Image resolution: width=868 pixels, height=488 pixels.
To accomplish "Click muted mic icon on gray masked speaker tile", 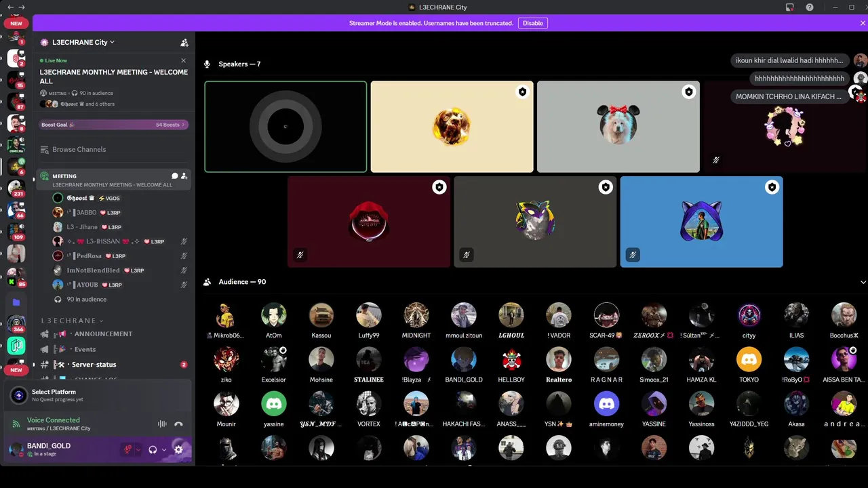I will point(466,256).
